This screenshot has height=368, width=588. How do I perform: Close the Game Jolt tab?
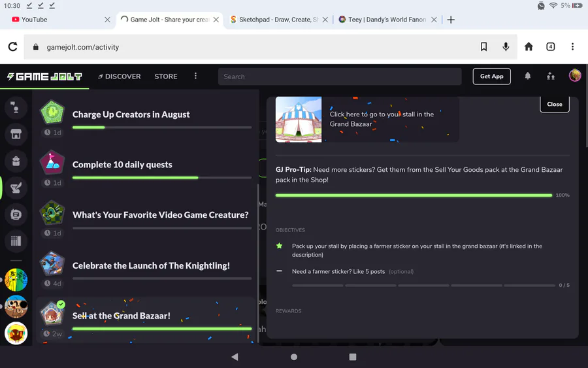click(216, 20)
